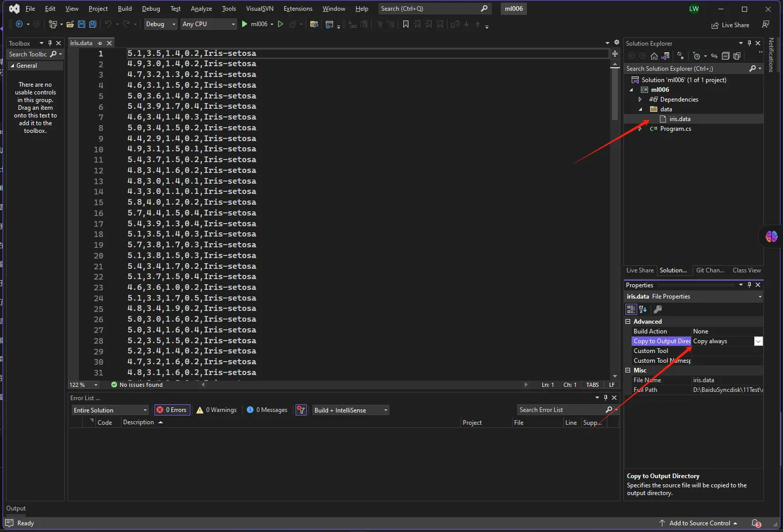Click the Live Share button
Screen dimensions: 783x532
tap(730, 25)
